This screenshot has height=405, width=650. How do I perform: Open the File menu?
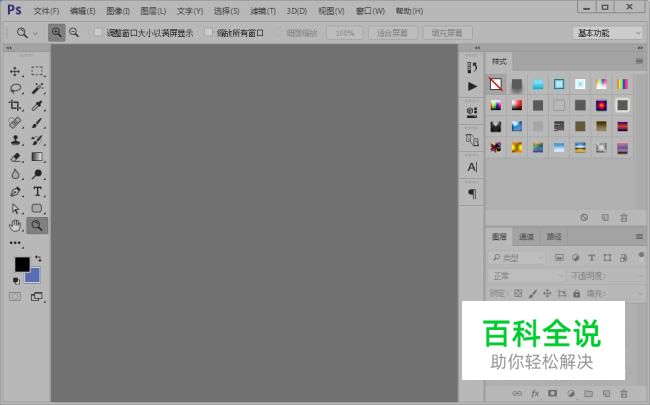[x=46, y=11]
